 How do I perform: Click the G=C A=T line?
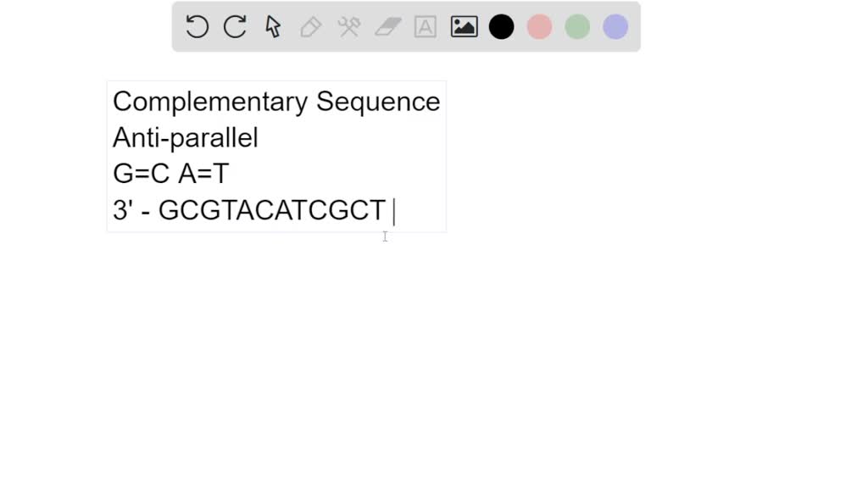click(x=170, y=174)
